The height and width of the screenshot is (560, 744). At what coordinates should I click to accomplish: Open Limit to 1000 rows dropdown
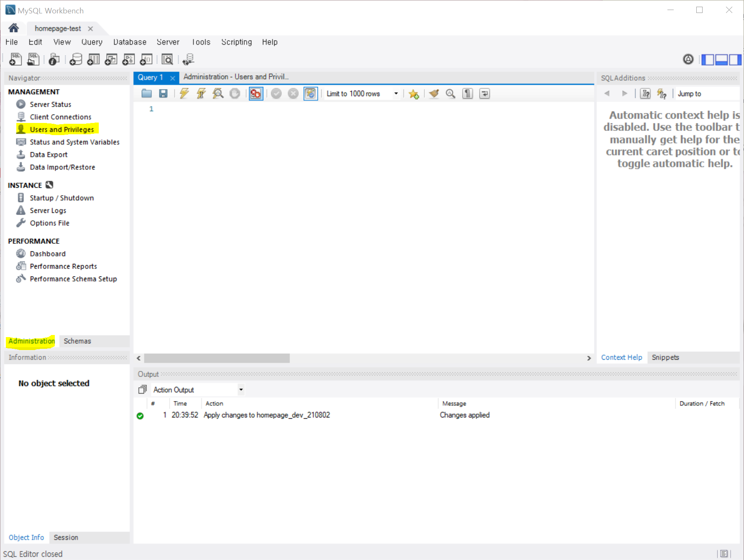click(x=362, y=94)
